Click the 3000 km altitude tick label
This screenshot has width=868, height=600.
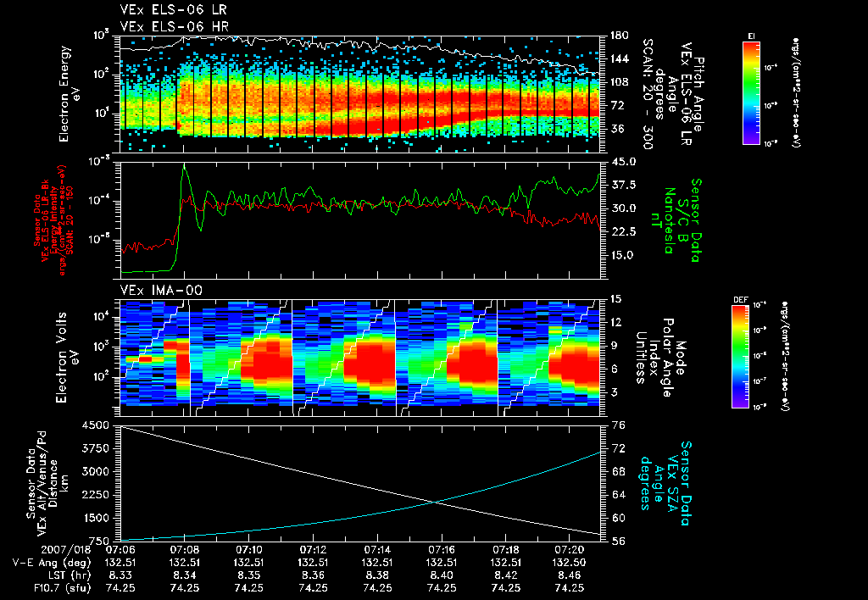coord(95,472)
